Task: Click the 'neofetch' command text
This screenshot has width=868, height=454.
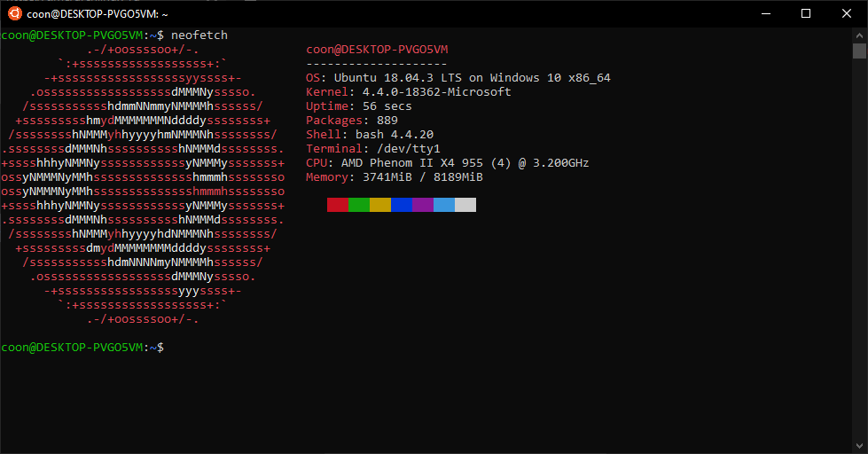Action: pos(199,35)
